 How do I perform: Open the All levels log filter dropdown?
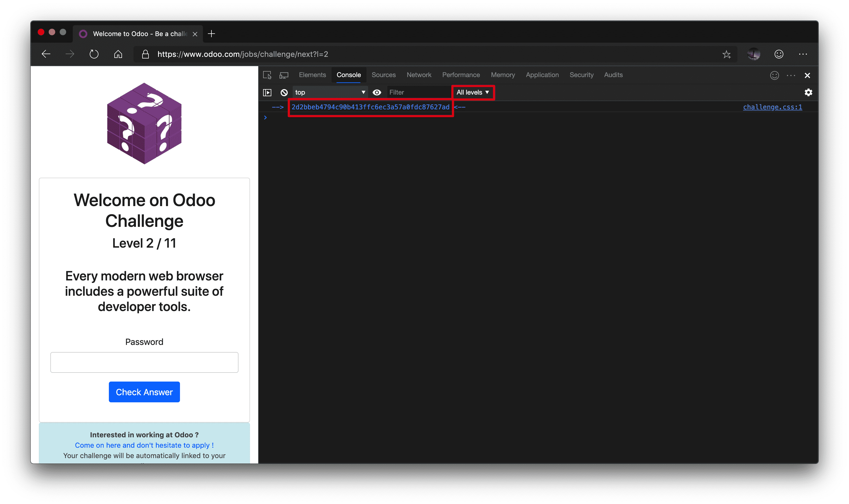pos(473,92)
